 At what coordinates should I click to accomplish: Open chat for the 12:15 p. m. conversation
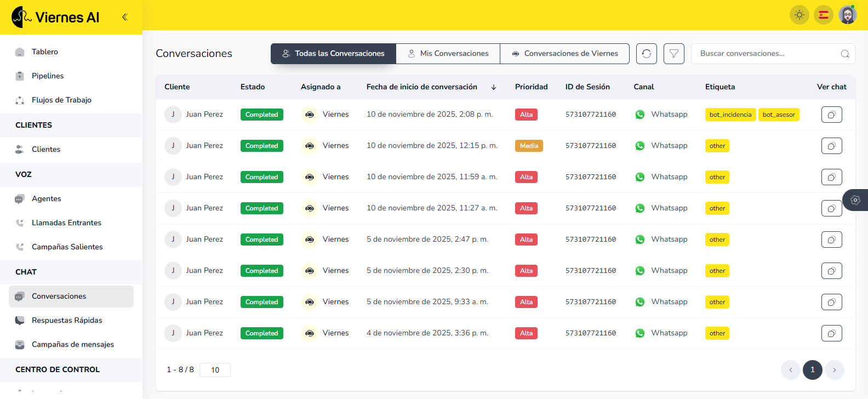tap(831, 146)
